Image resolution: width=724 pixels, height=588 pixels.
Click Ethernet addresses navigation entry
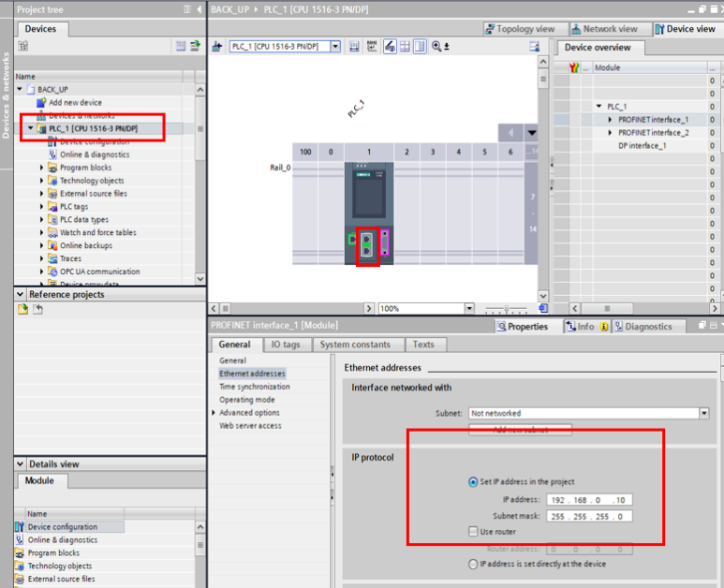252,374
